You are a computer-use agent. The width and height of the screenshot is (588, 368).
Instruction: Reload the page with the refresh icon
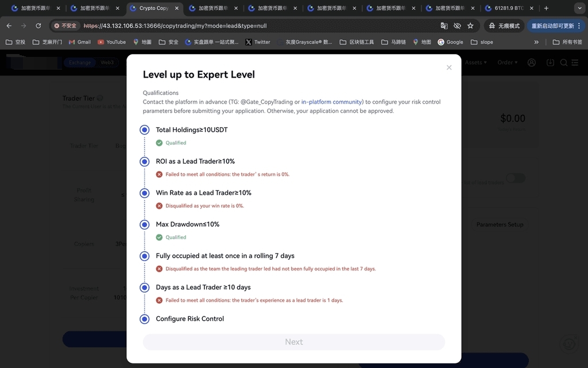(x=38, y=26)
